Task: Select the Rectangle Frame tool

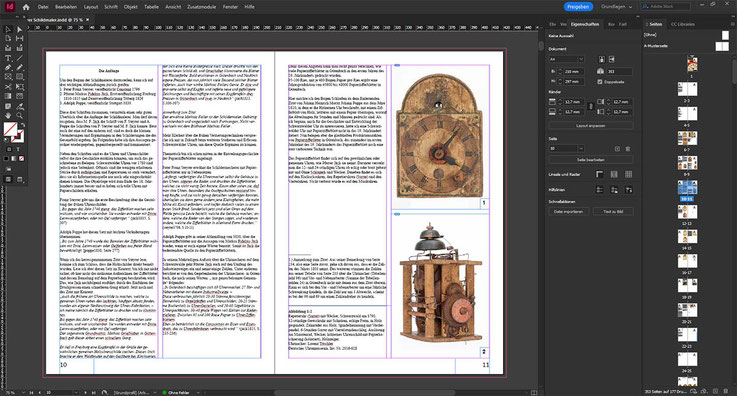Action: tap(8, 76)
